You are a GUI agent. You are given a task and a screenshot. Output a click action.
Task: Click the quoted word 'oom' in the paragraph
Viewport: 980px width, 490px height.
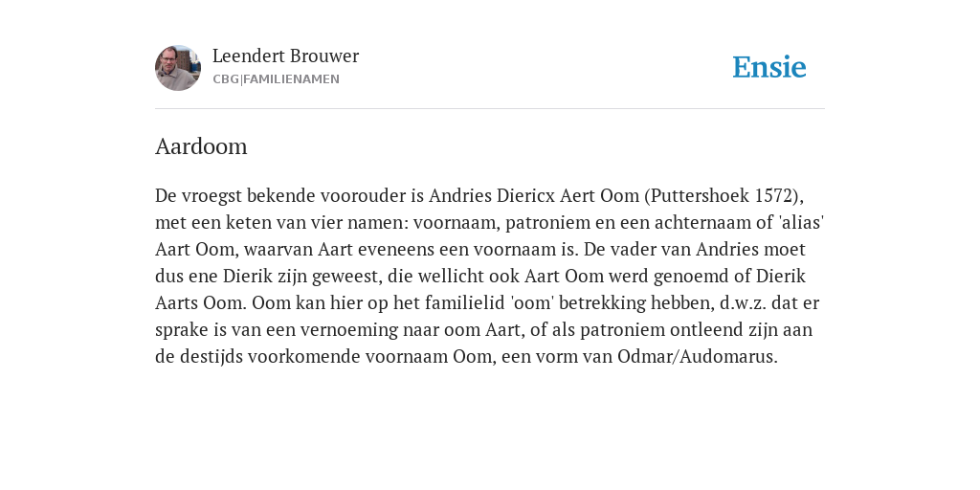pyautogui.click(x=534, y=302)
